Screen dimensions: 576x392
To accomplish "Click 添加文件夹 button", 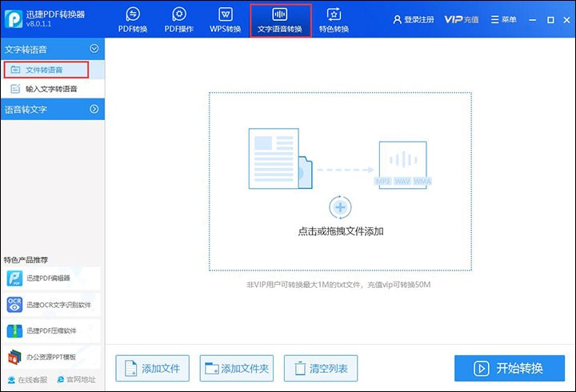I will coord(237,368).
